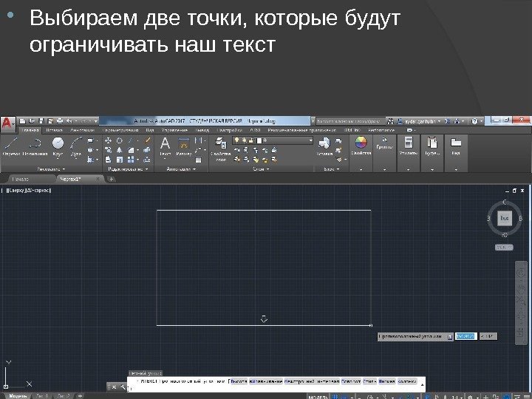Viewport: 532px width, 399px height.
Task: Choose the Колонки command option
Action: pos(406,381)
